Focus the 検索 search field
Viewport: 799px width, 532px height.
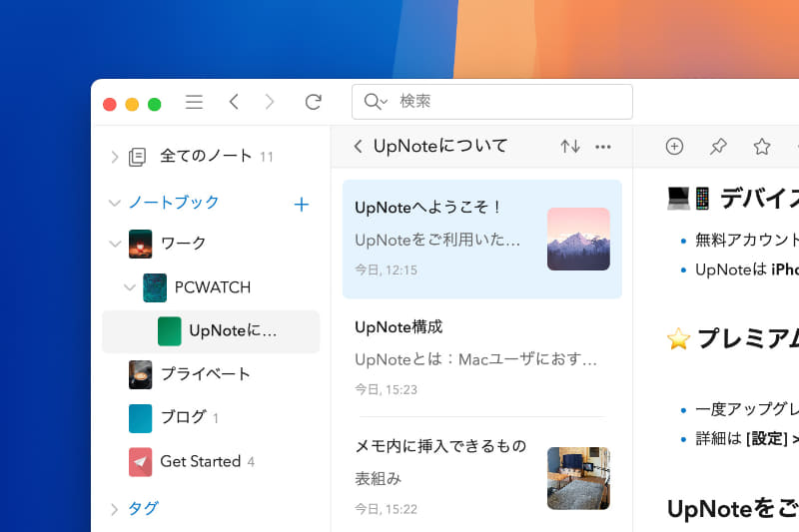point(492,102)
